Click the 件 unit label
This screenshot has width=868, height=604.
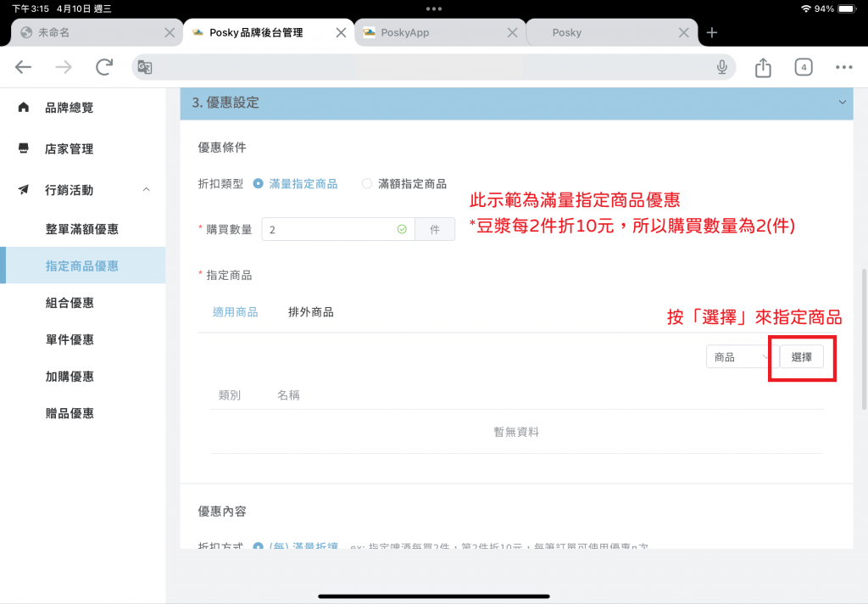pos(435,229)
